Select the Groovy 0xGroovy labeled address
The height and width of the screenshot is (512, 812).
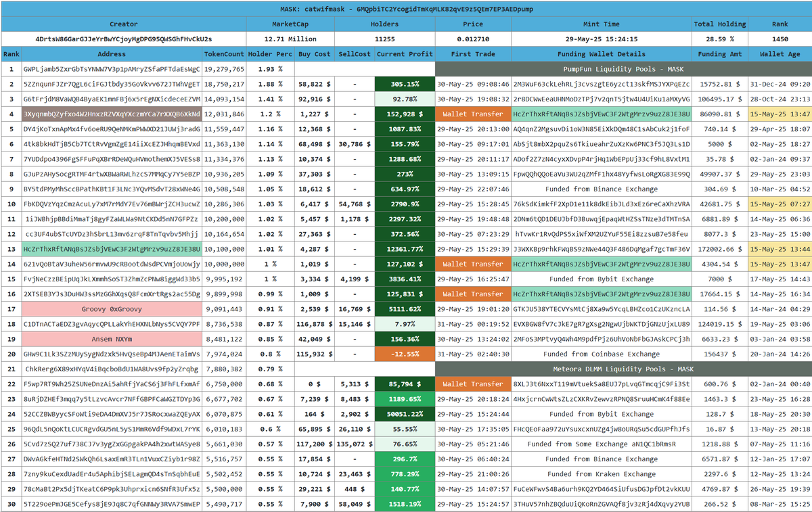point(112,308)
